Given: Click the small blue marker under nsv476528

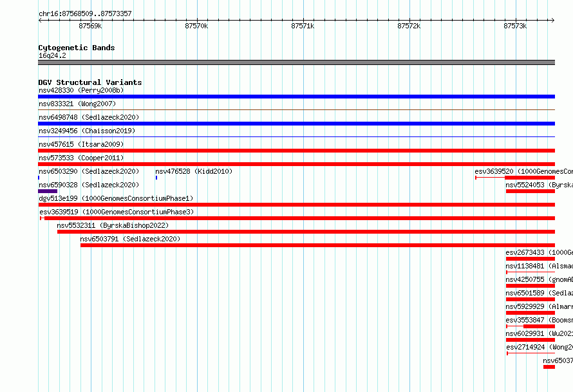Looking at the screenshot, I should click(156, 178).
